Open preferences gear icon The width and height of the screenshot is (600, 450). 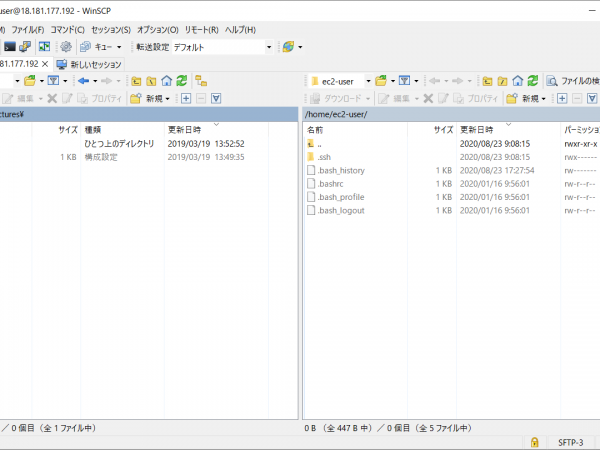[x=66, y=47]
